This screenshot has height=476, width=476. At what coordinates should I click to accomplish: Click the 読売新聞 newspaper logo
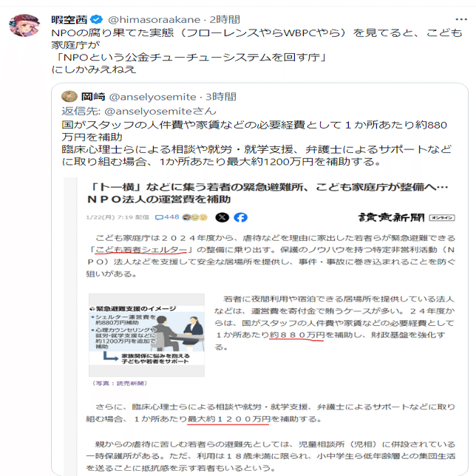coord(391,217)
